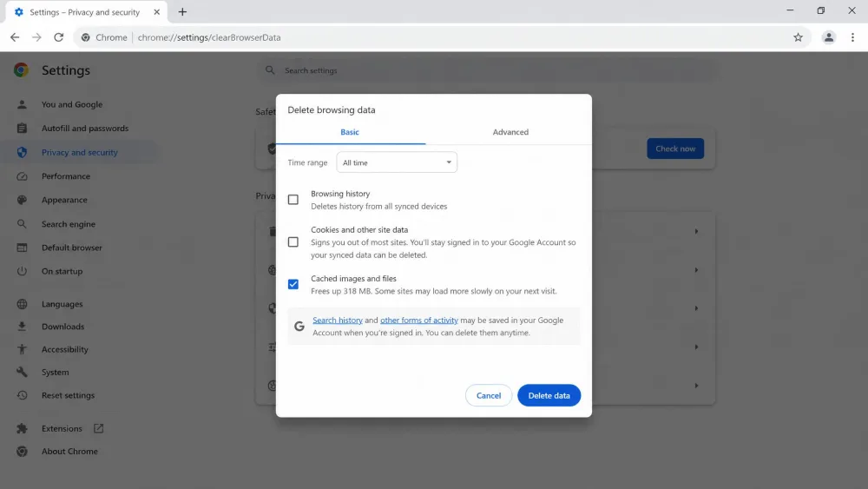Screen dimensions: 868x489
Task: Click the Downloads arrow icon
Action: [x=22, y=327]
